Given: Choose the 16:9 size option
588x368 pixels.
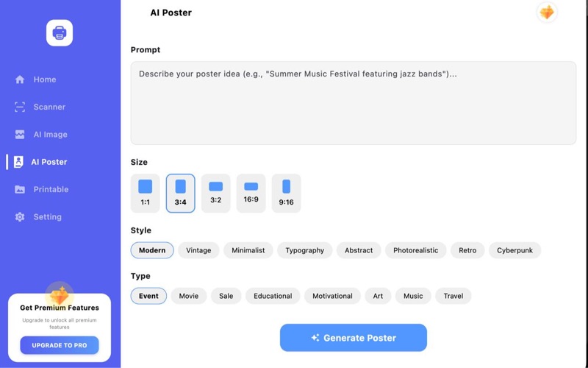Looking at the screenshot, I should [x=251, y=193].
